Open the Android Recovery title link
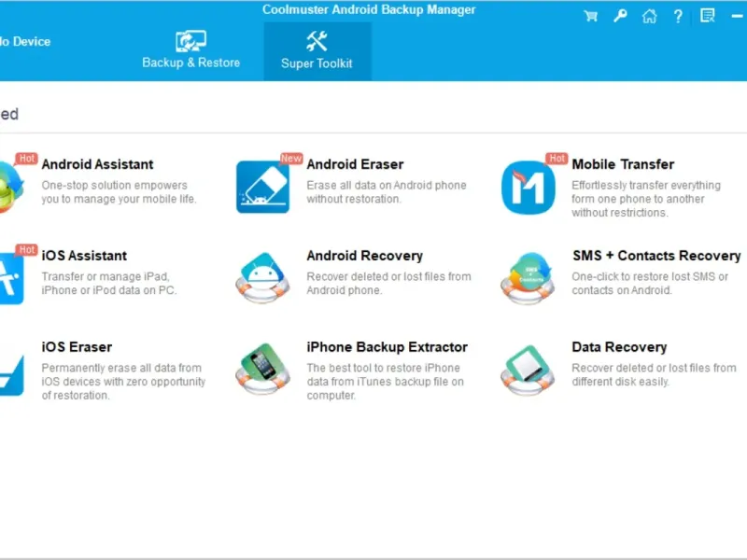Viewport: 747px width, 560px height. click(365, 256)
